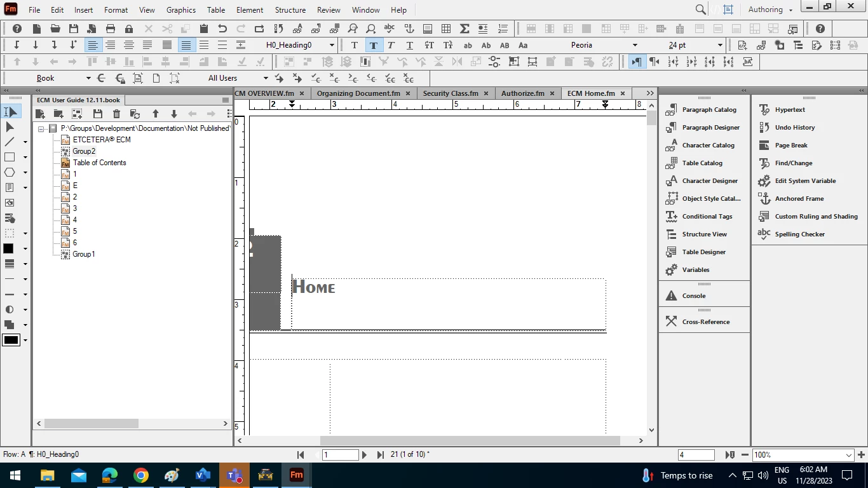The height and width of the screenshot is (488, 868).
Task: Select the Line drawing tool
Action: click(10, 142)
